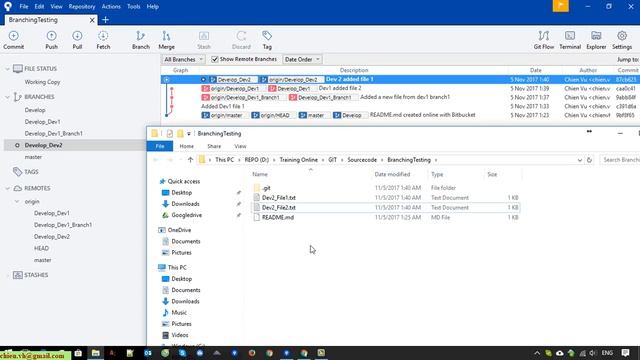Close the BranchingTesting tab

(x=92, y=20)
